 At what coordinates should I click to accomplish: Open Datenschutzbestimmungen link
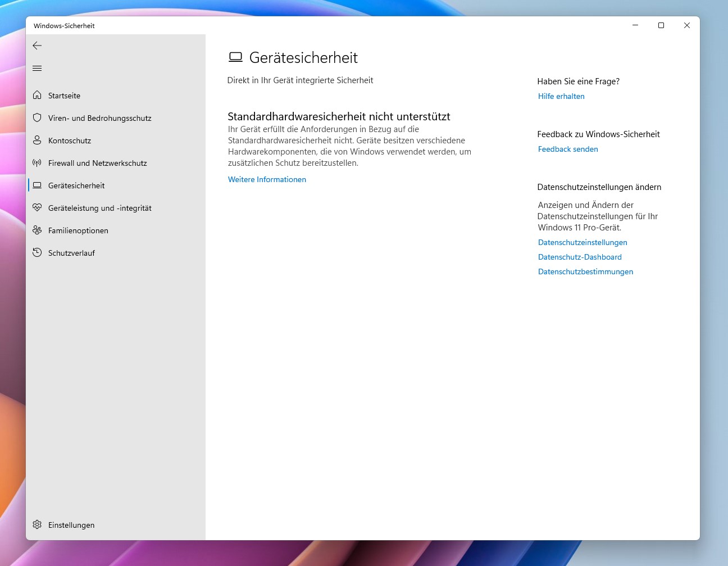[x=585, y=272]
